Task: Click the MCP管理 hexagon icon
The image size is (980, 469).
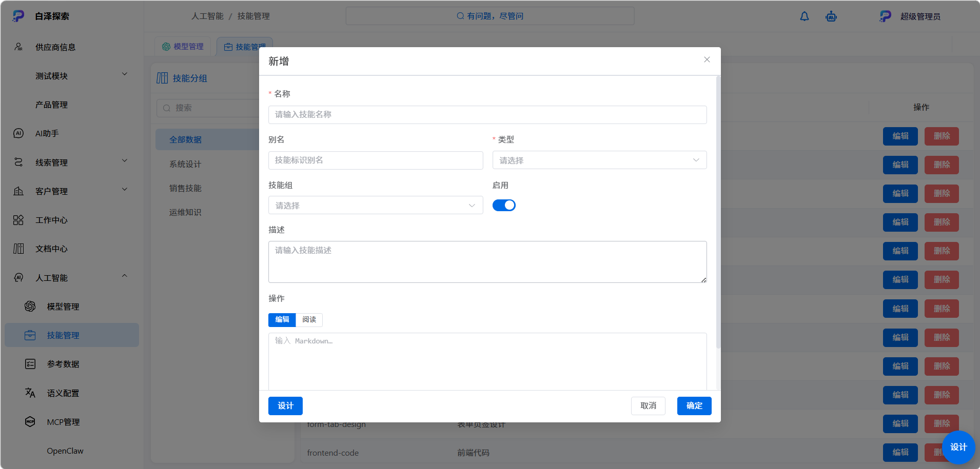Action: (x=30, y=422)
